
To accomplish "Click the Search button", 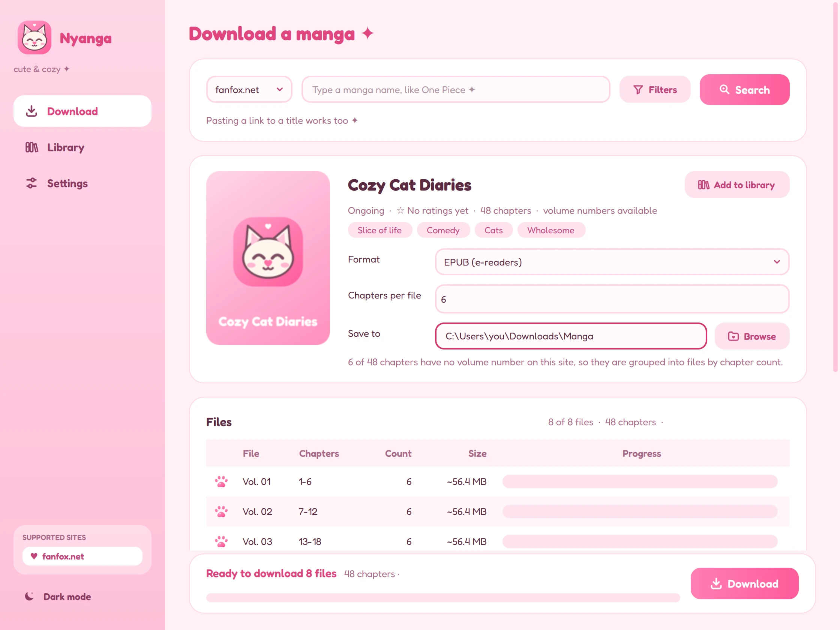I will [x=744, y=90].
